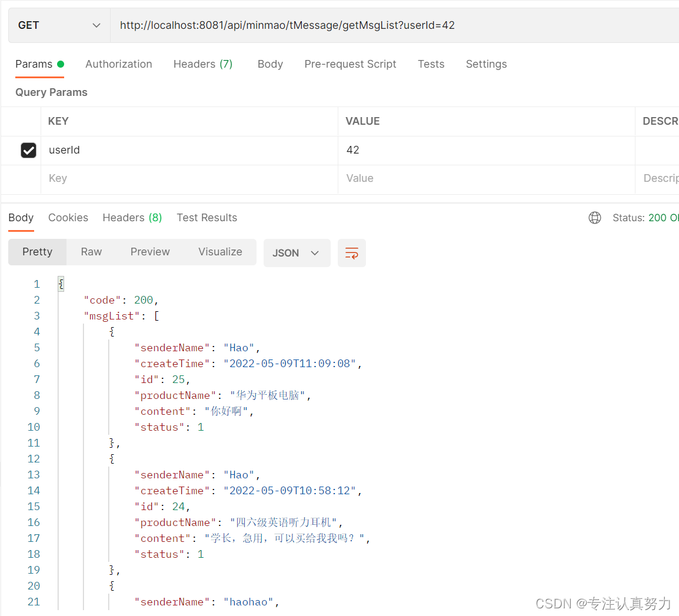Click the senderName value "haohao"
Screen dimensions: 679x616
(x=248, y=602)
